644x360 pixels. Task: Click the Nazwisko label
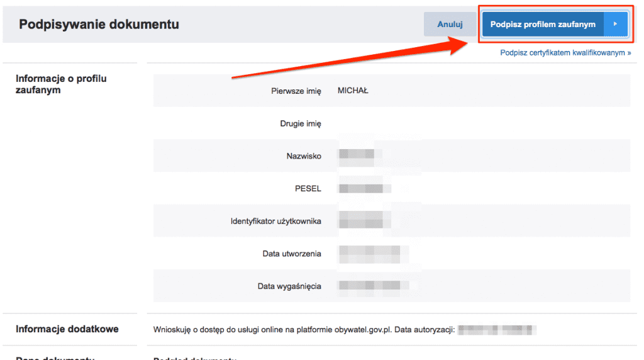pyautogui.click(x=304, y=156)
